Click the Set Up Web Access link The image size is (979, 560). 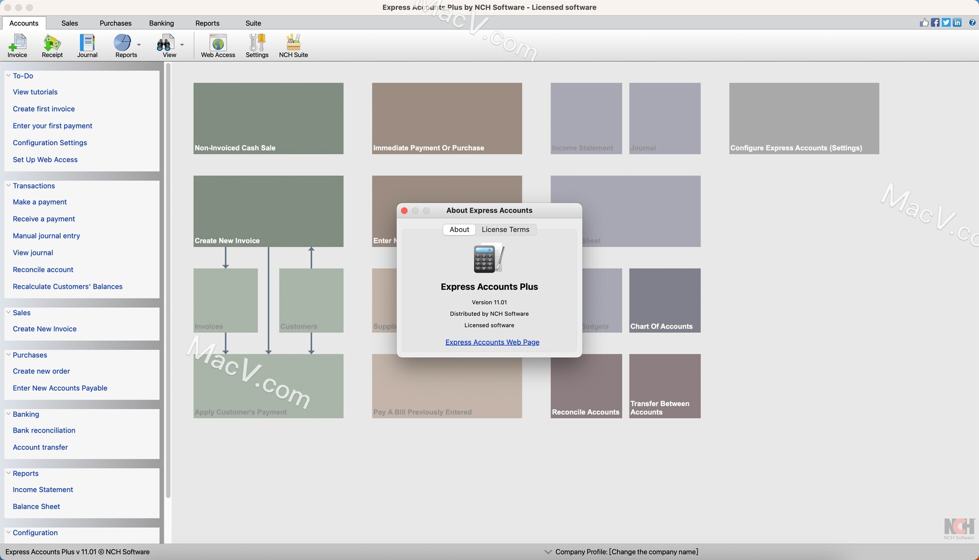tap(45, 159)
